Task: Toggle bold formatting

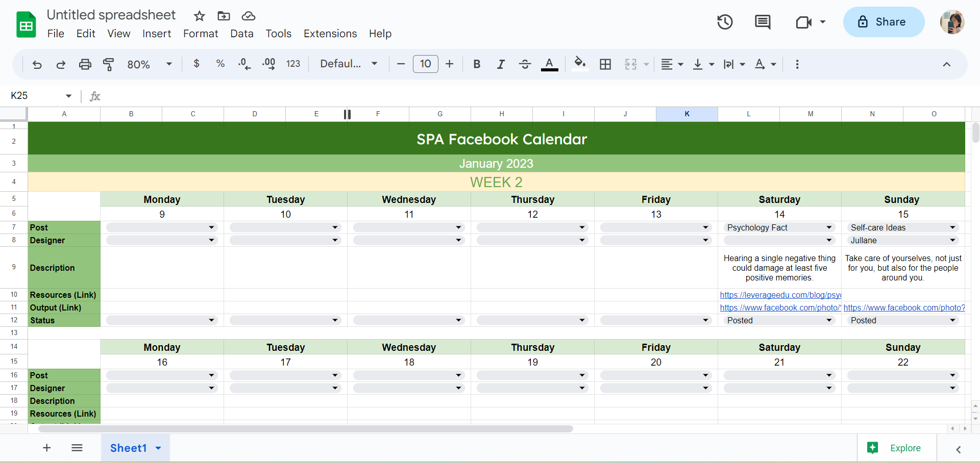Action: click(x=477, y=64)
